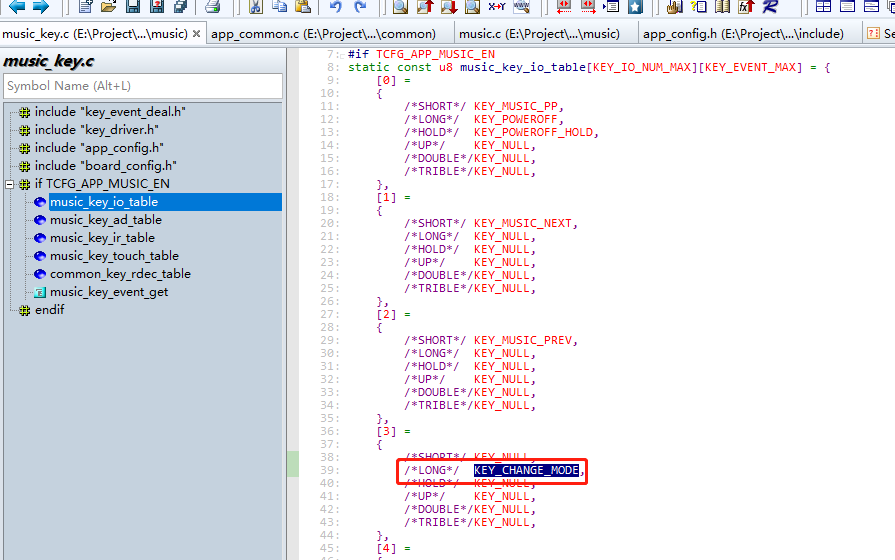This screenshot has height=560, width=895.
Task: Click the third window layout icon
Action: click(x=871, y=6)
